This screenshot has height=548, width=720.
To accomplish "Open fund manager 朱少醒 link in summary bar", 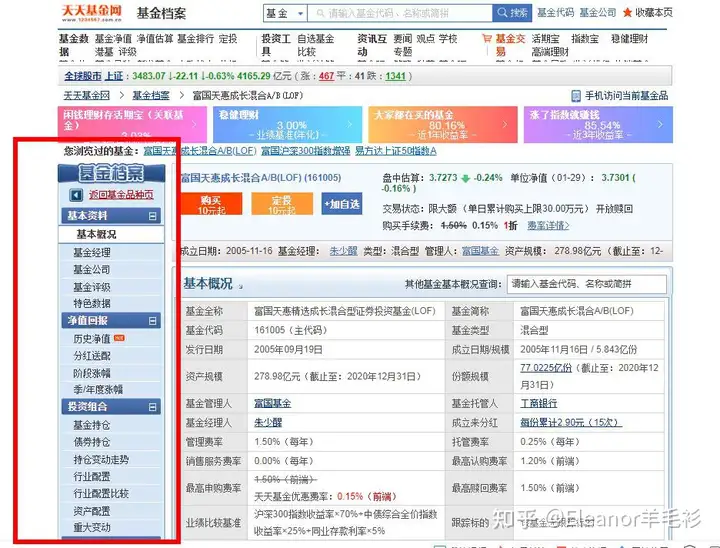I will (343, 251).
